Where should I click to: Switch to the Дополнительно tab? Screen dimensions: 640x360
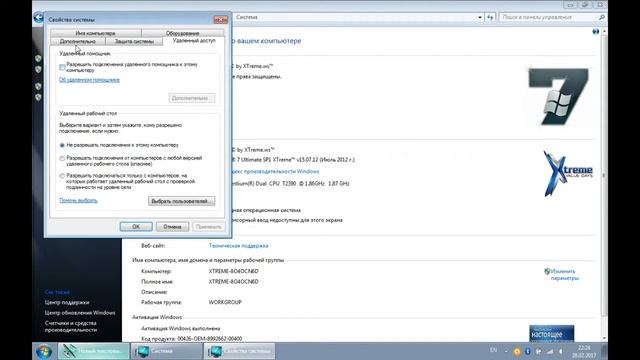click(78, 41)
